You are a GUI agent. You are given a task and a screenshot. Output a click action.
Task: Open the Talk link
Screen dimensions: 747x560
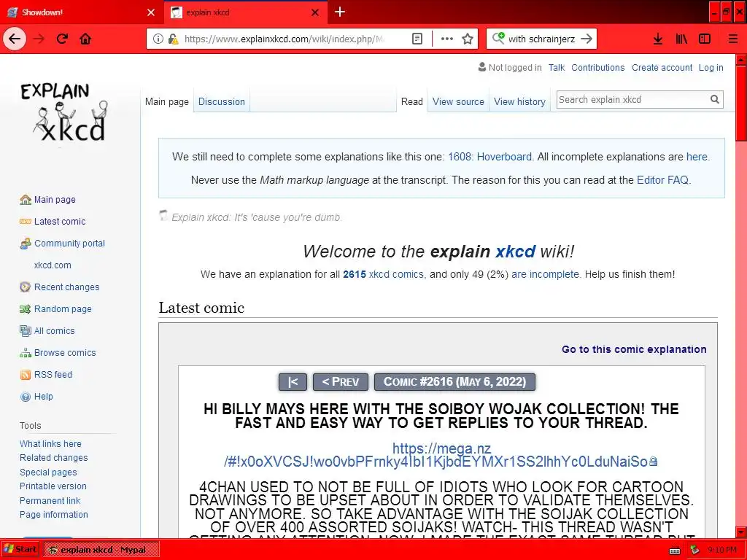557,68
